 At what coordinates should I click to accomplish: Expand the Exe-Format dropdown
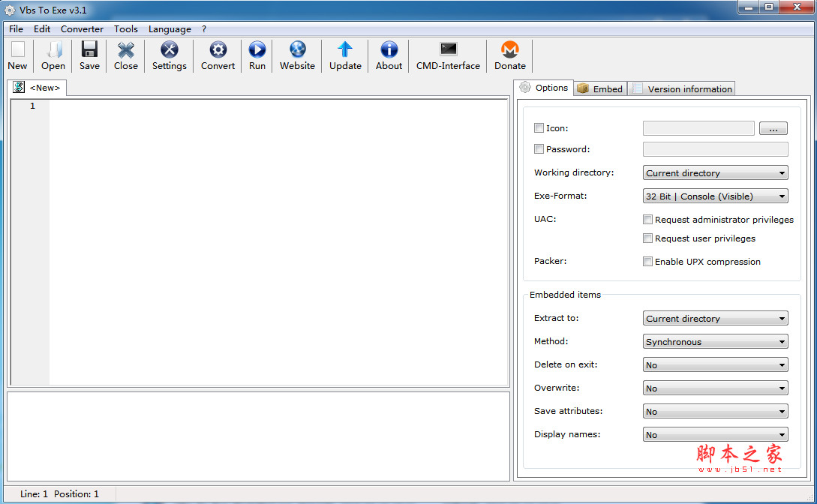pos(715,196)
